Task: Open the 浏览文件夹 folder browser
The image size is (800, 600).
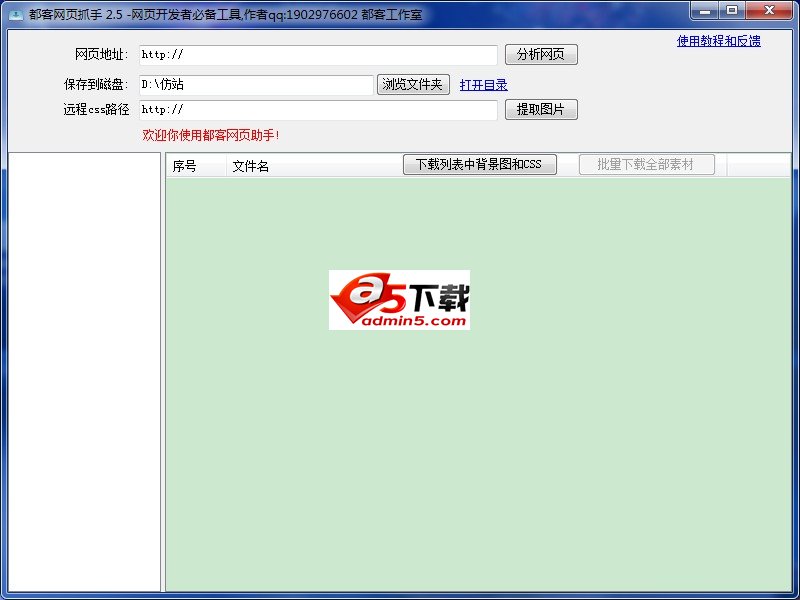Action: (x=413, y=85)
